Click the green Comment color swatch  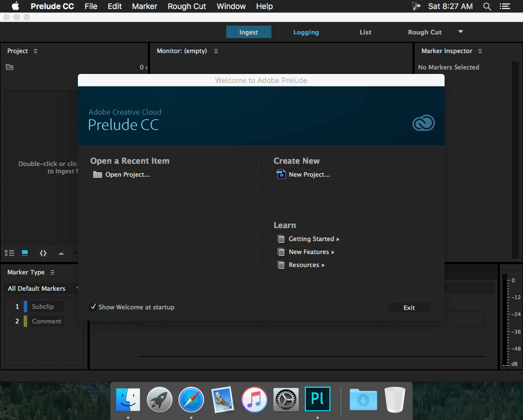pos(25,321)
